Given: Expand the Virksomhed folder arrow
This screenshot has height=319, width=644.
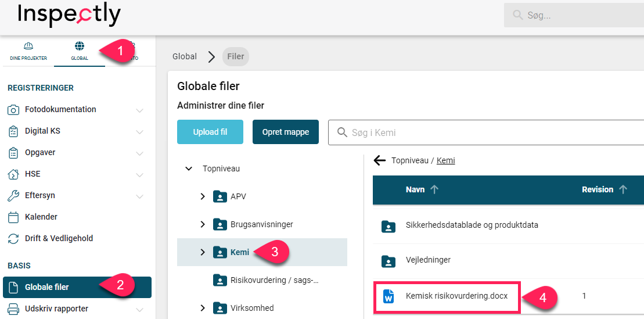Looking at the screenshot, I should tap(202, 308).
